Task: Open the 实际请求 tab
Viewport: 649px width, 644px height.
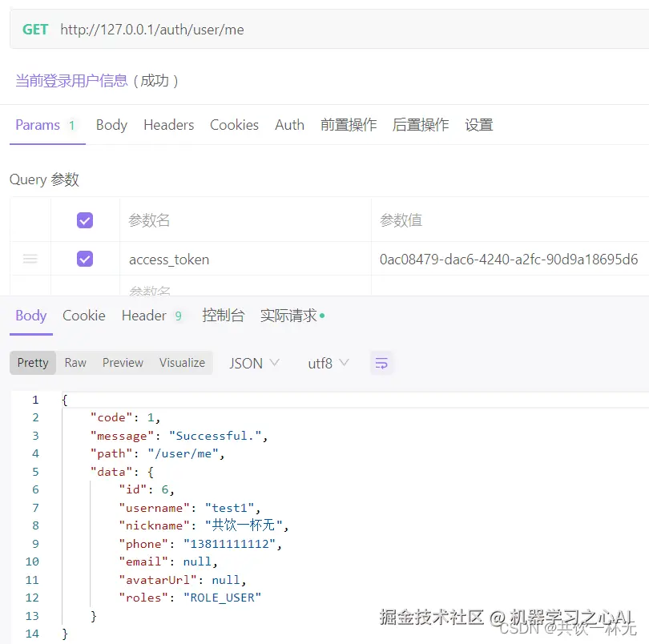Action: tap(292, 316)
